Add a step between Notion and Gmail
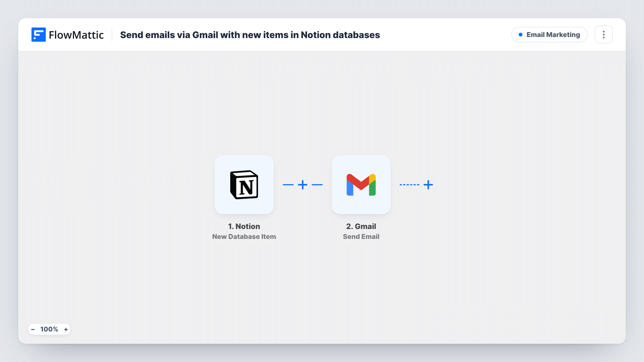This screenshot has width=644, height=362. pos(303,185)
